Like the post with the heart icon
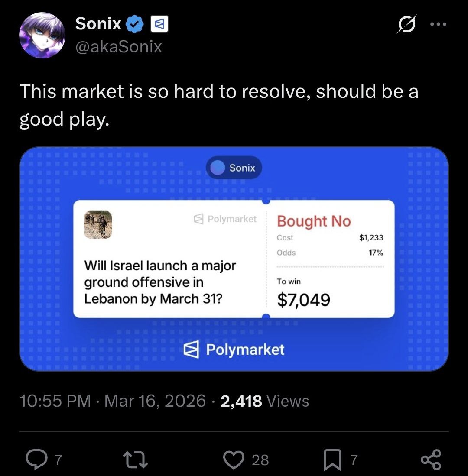Screen dimensions: 468x476 (x=234, y=460)
